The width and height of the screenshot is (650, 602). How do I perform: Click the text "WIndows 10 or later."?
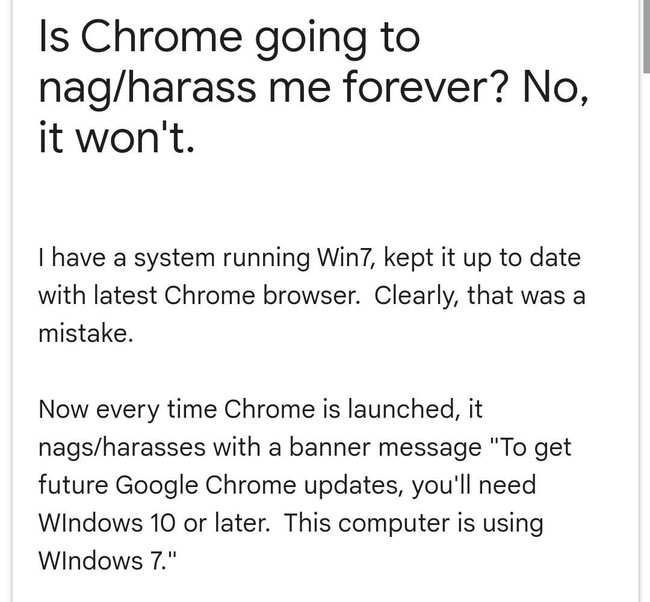154,523
